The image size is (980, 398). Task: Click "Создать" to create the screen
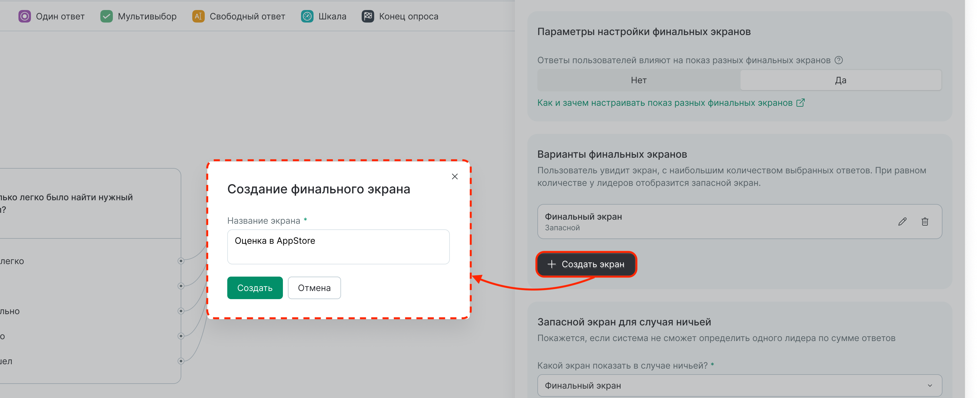[x=255, y=288]
